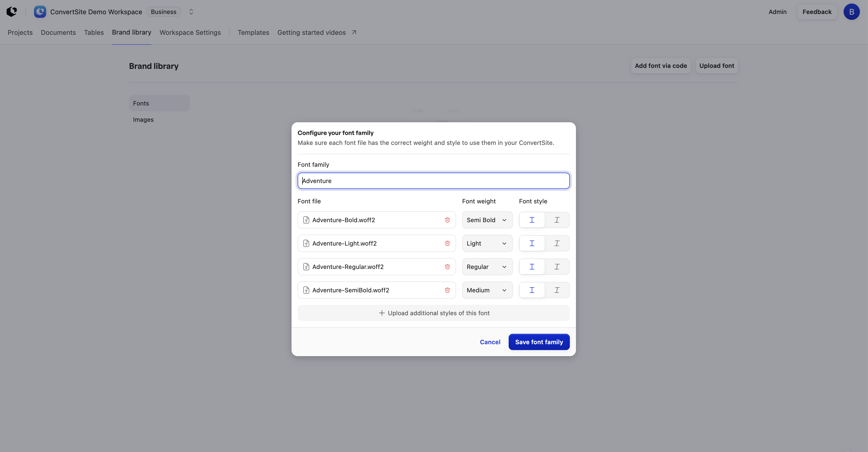Open the Medium font weight dropdown

pyautogui.click(x=487, y=290)
